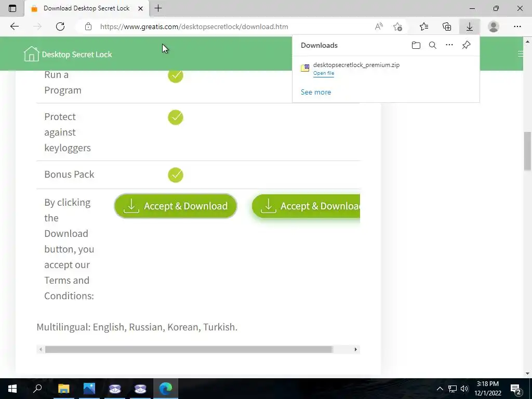
Task: Pin the Downloads panel
Action: pyautogui.click(x=466, y=45)
